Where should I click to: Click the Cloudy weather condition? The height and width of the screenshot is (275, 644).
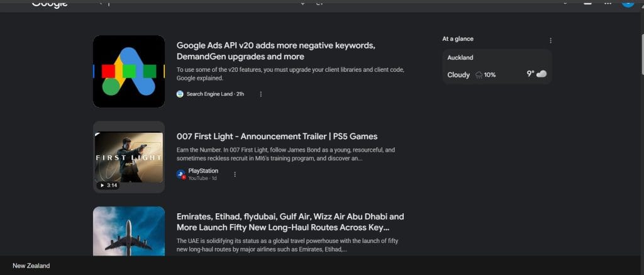(458, 75)
